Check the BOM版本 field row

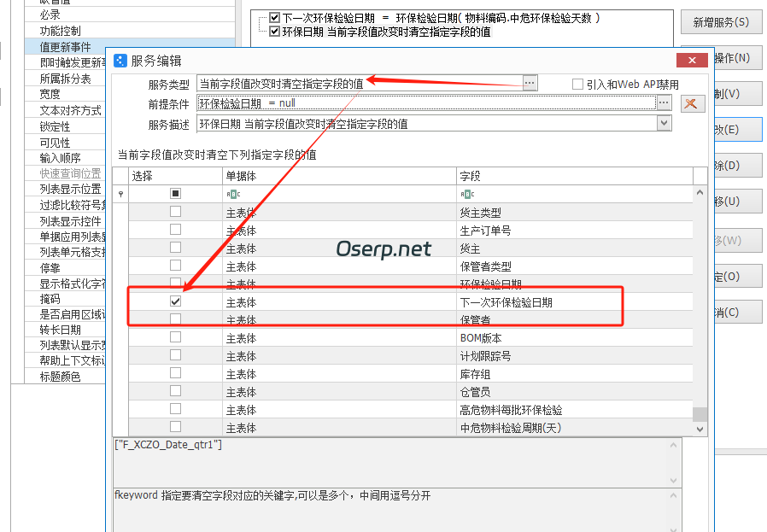pyautogui.click(x=176, y=336)
